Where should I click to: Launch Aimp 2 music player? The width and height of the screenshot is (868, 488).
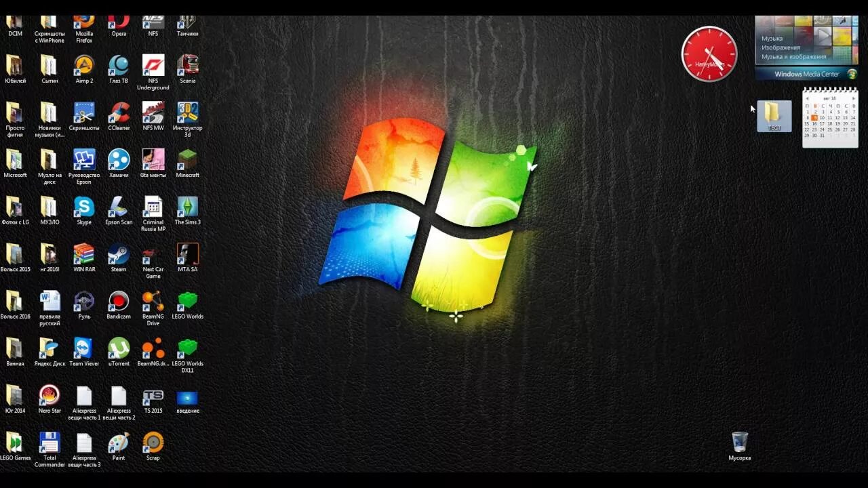point(84,69)
